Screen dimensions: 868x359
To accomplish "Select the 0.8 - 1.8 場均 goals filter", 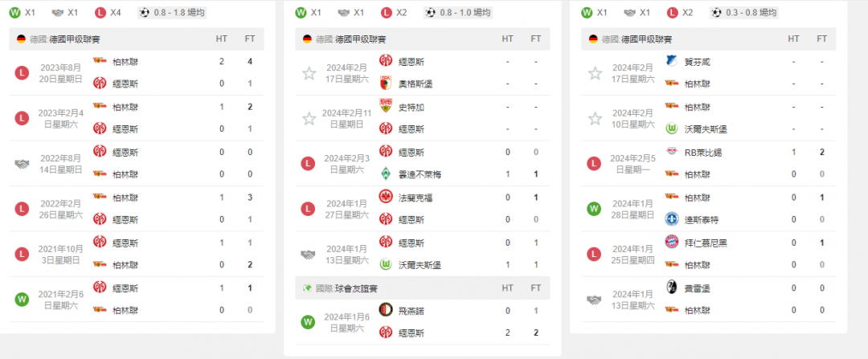I will click(x=172, y=12).
